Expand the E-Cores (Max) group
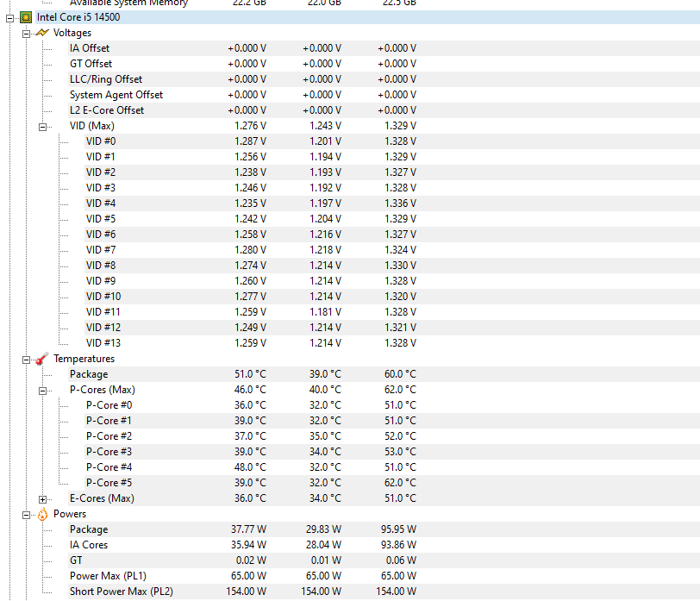Viewport: 700px width, 601px height. 42,499
